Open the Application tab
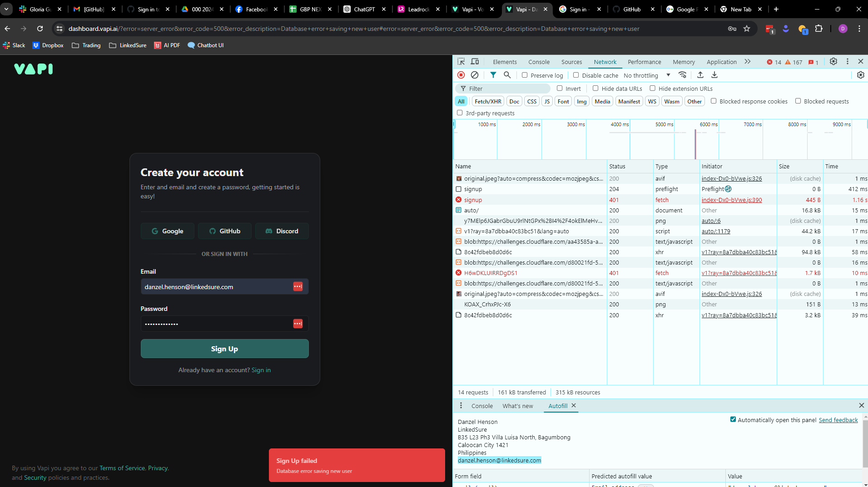This screenshot has width=868, height=487. (721, 62)
